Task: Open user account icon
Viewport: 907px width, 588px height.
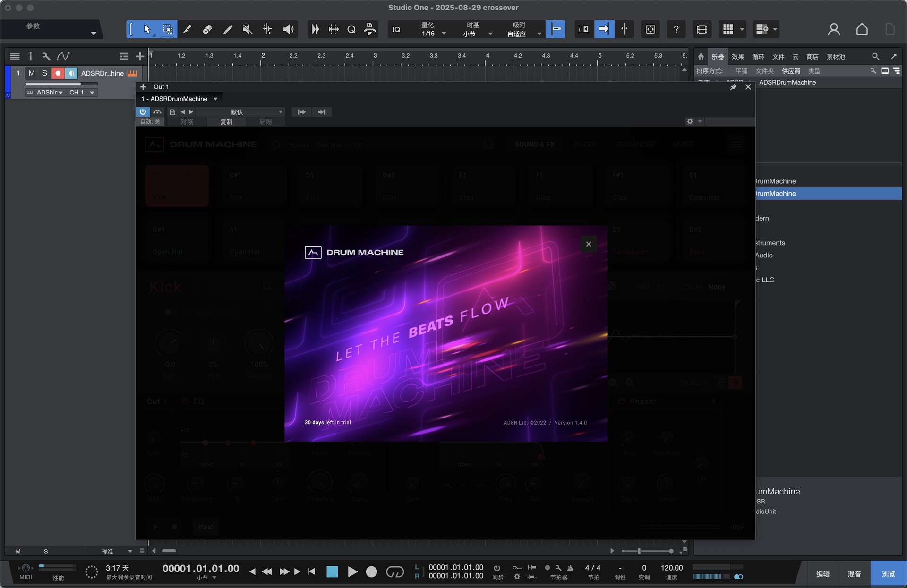Action: [x=834, y=29]
